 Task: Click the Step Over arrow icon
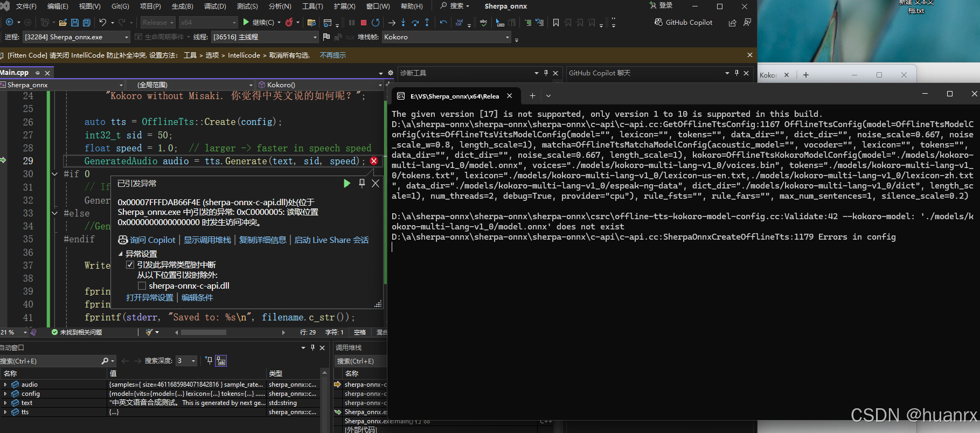(x=415, y=23)
